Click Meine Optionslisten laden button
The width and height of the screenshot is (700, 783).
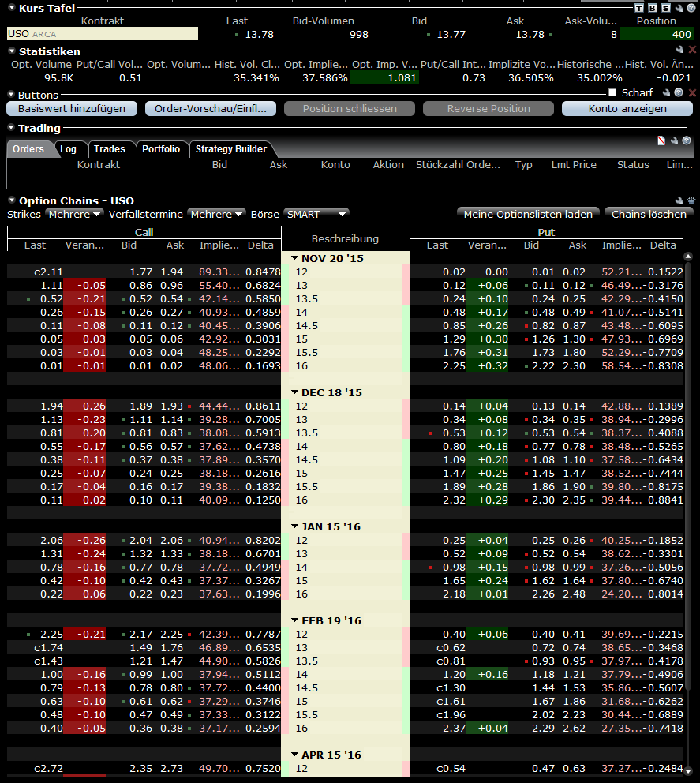pyautogui.click(x=528, y=214)
